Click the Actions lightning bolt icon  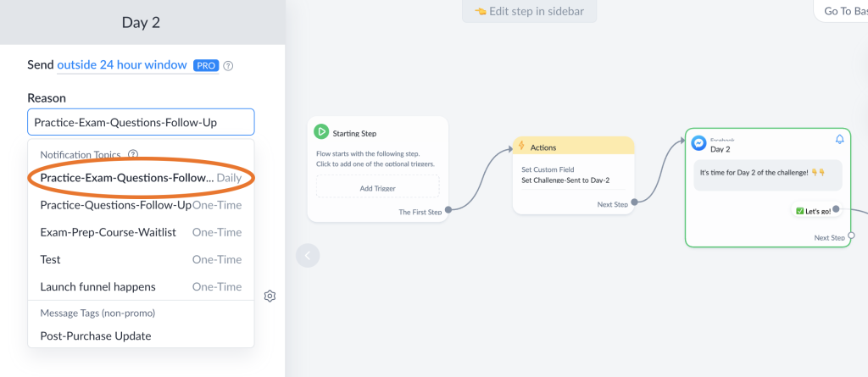(x=521, y=147)
